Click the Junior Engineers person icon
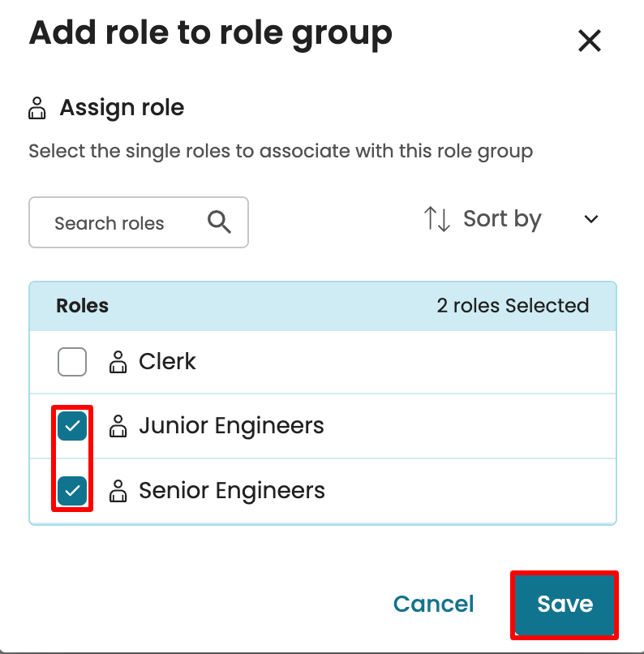The image size is (644, 654). tap(118, 426)
